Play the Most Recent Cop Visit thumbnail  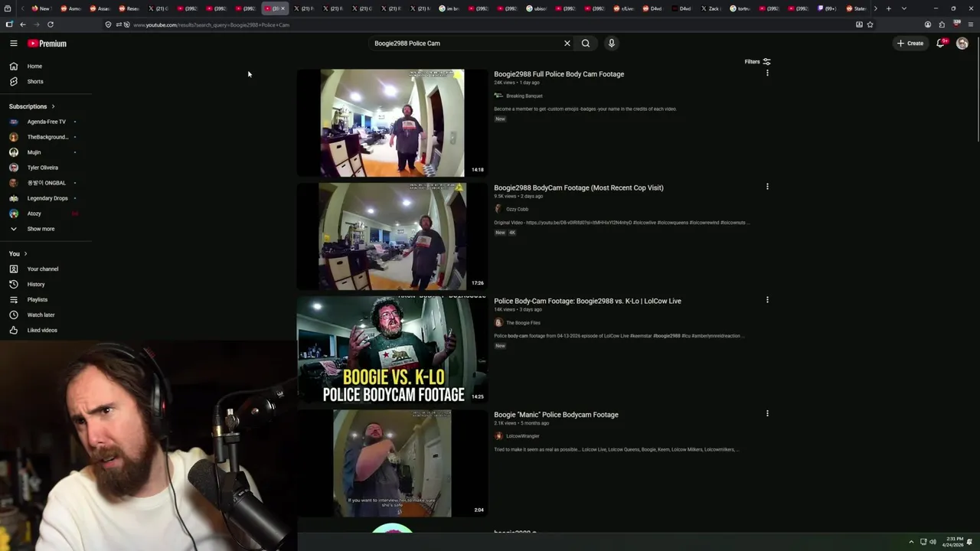coord(392,236)
